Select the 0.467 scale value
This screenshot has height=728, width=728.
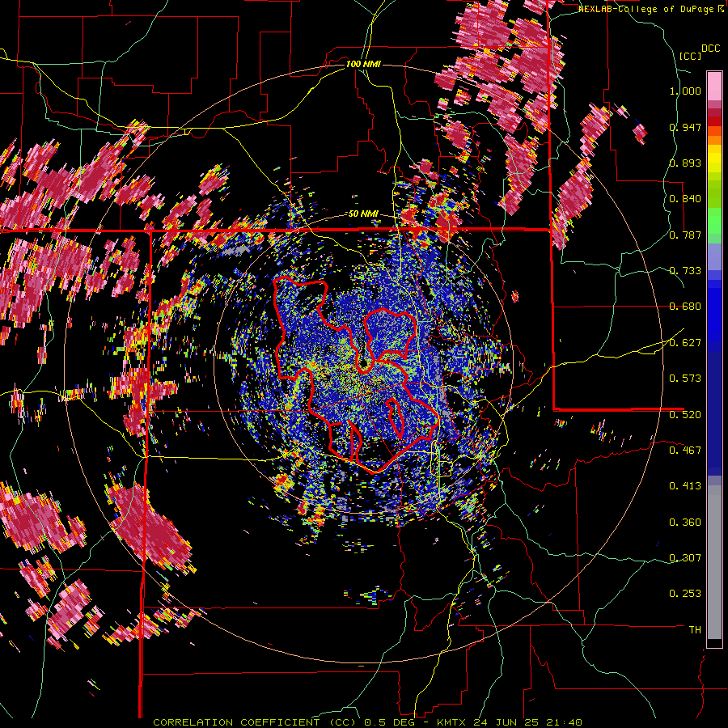(685, 451)
